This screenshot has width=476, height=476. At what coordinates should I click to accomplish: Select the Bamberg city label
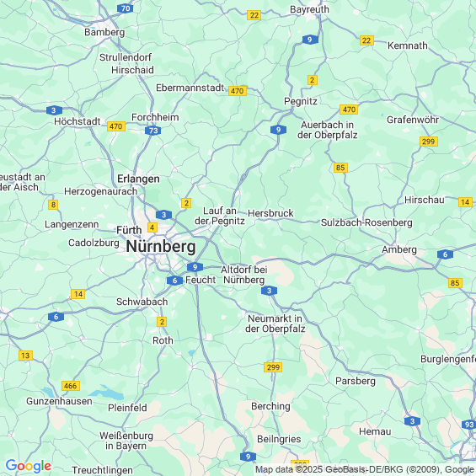click(x=104, y=32)
